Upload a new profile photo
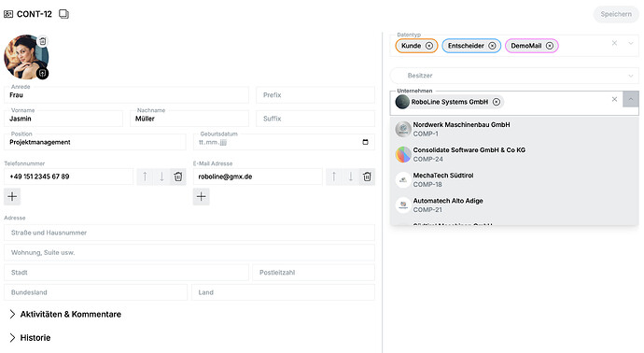Image resolution: width=644 pixels, height=353 pixels. (42, 74)
